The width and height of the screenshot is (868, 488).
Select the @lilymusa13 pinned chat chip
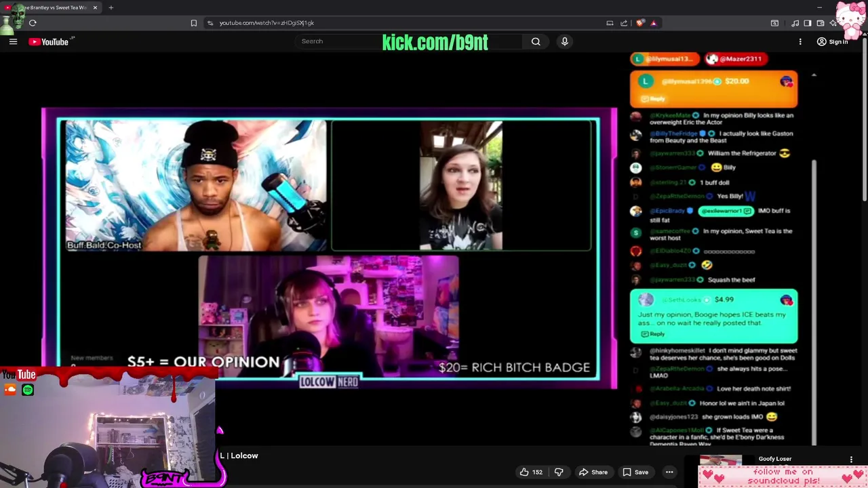(665, 59)
